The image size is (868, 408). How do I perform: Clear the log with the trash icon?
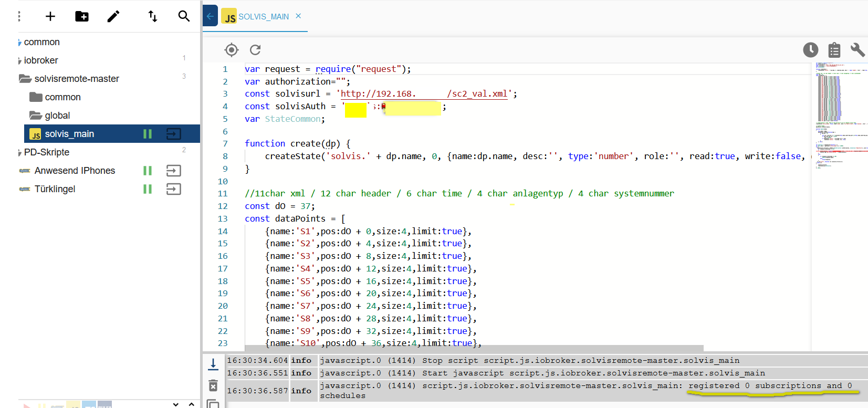213,385
